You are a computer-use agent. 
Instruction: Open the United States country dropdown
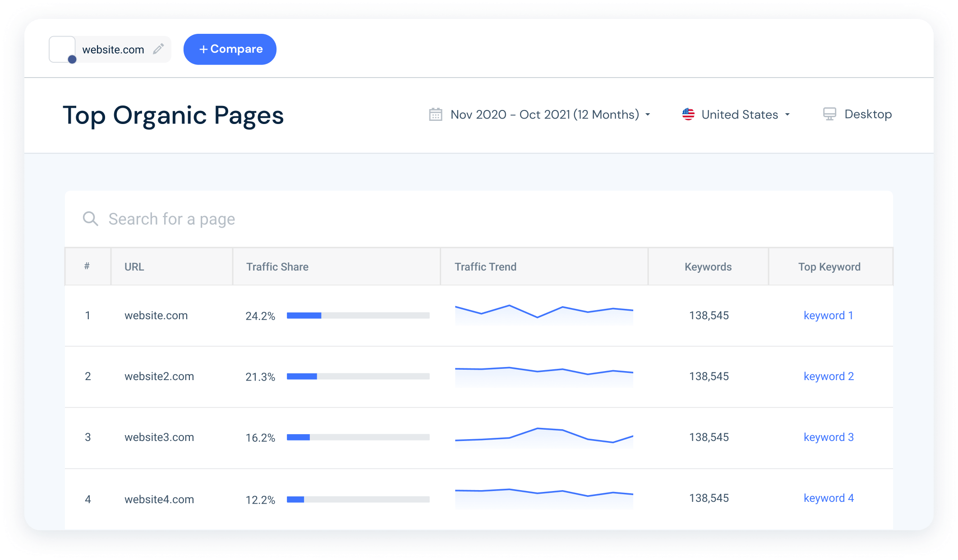739,114
